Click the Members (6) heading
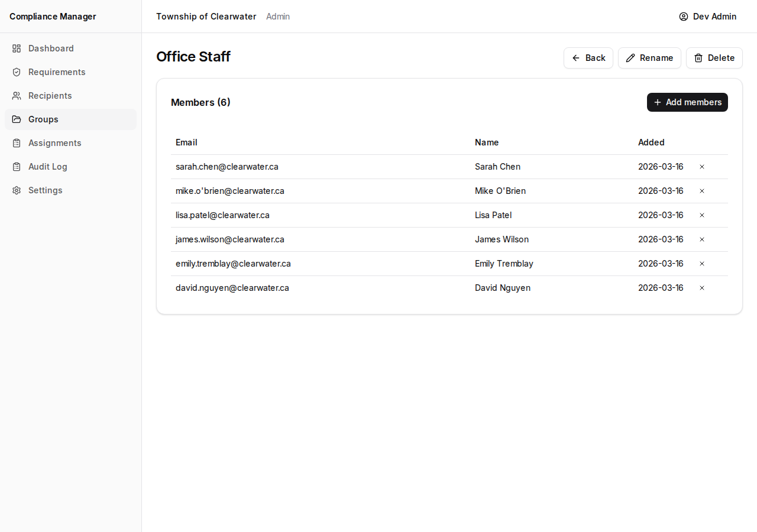 click(x=200, y=102)
